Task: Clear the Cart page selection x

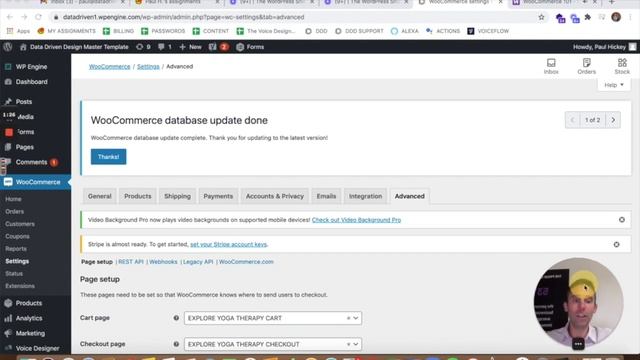Action: 348,318
